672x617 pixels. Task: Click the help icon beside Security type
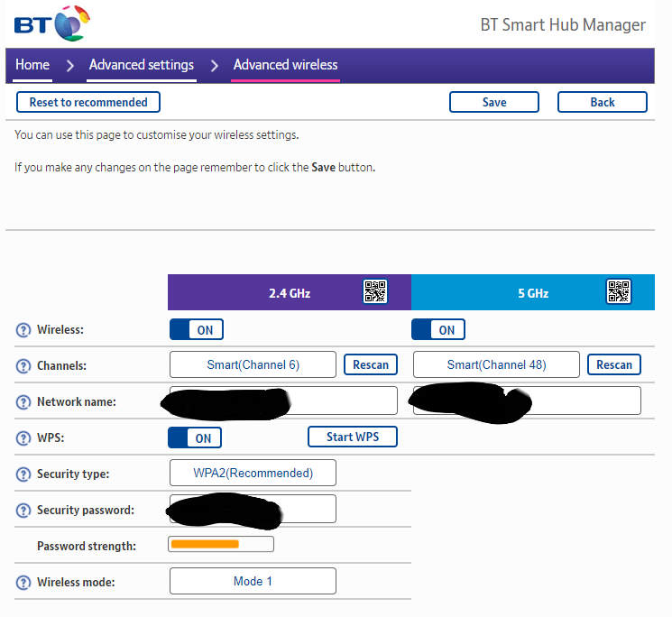click(23, 474)
